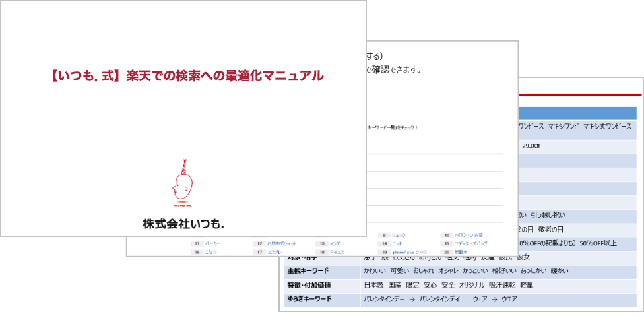Open the パーカー keyword link ranked 11
Viewport: 644px width, 316px height.
coord(212,244)
